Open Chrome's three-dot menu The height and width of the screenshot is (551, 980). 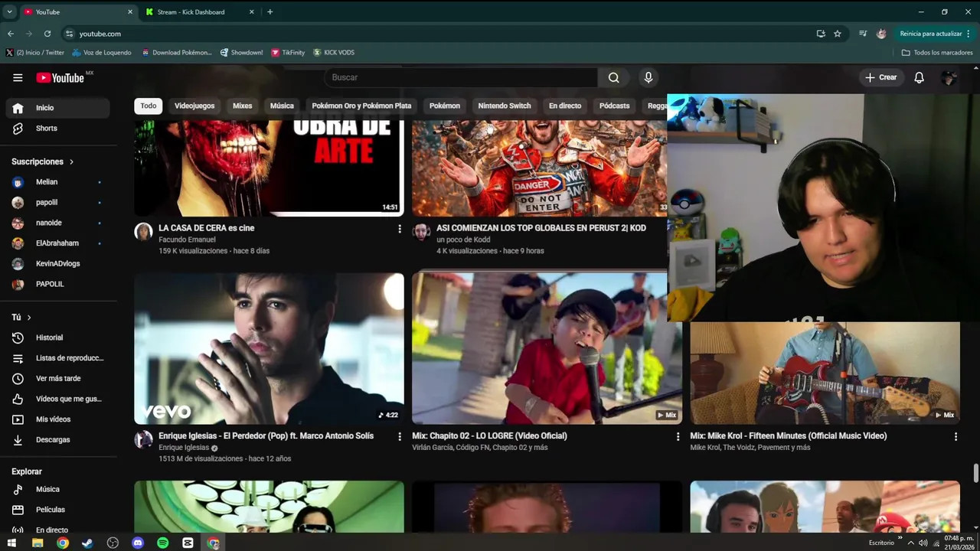[969, 34]
